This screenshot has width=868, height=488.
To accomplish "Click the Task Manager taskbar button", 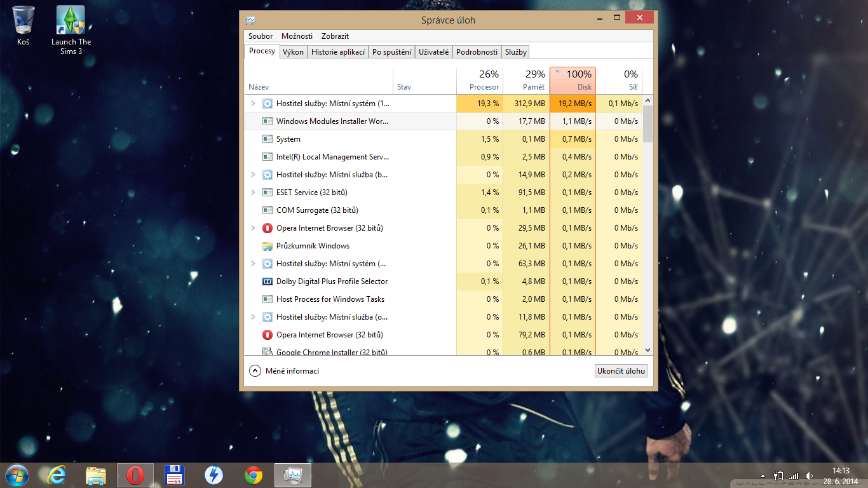I will click(293, 475).
